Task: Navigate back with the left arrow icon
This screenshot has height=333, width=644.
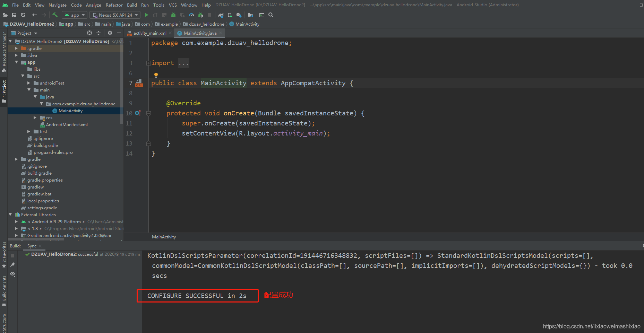Action: (x=34, y=15)
